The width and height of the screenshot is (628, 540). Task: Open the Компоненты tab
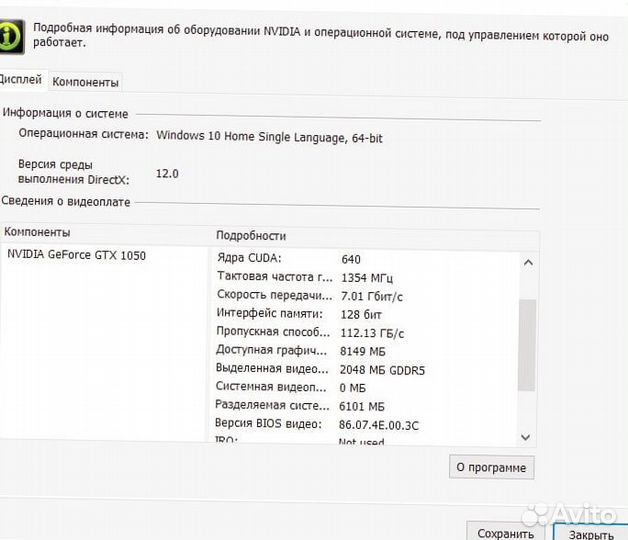pos(85,82)
